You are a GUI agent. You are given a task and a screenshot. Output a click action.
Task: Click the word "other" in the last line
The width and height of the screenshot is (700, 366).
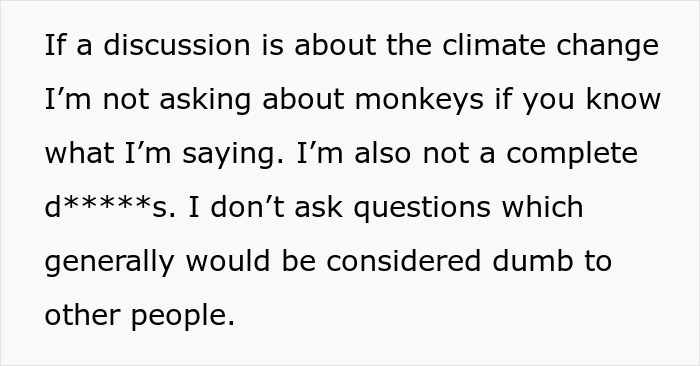(83, 315)
